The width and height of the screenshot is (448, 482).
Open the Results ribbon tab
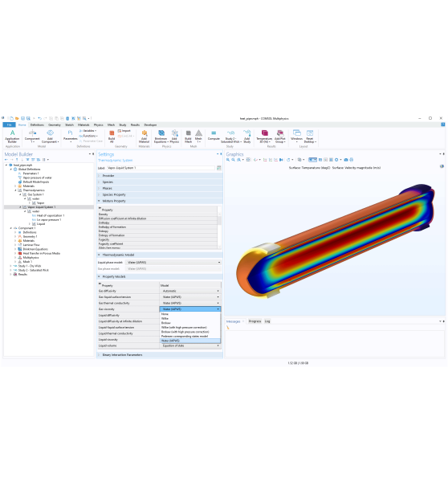coord(135,125)
